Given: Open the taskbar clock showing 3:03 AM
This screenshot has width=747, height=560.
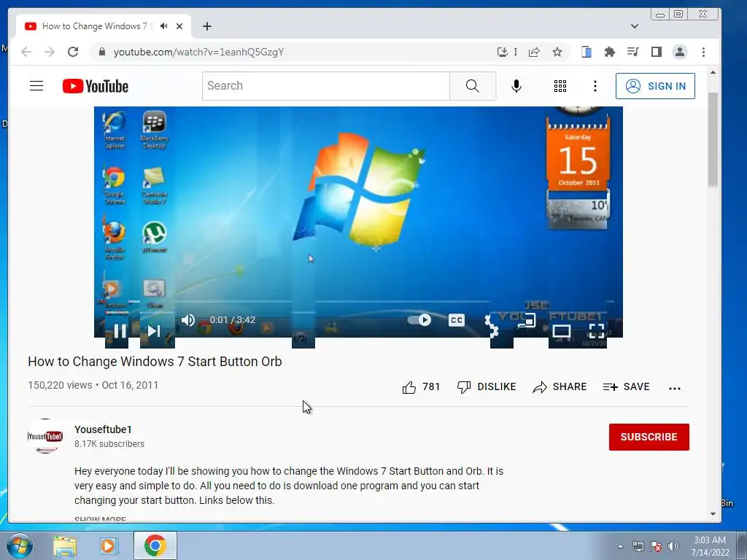Looking at the screenshot, I should [710, 545].
